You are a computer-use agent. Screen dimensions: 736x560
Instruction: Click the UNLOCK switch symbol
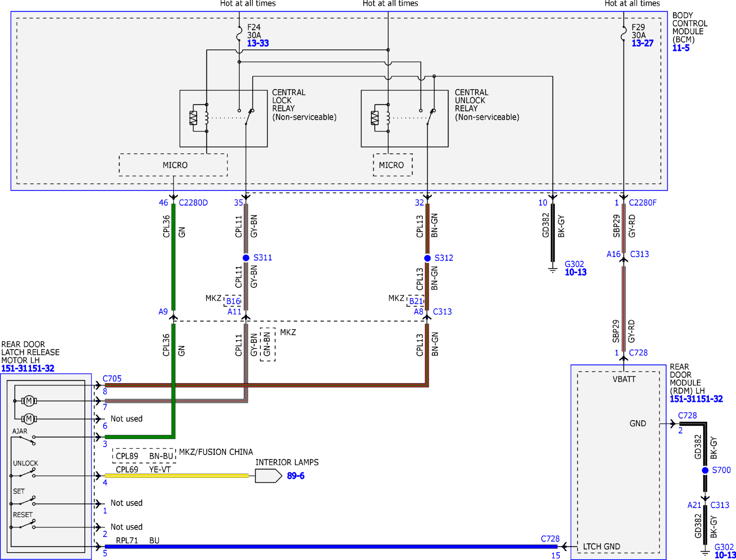coord(27,473)
